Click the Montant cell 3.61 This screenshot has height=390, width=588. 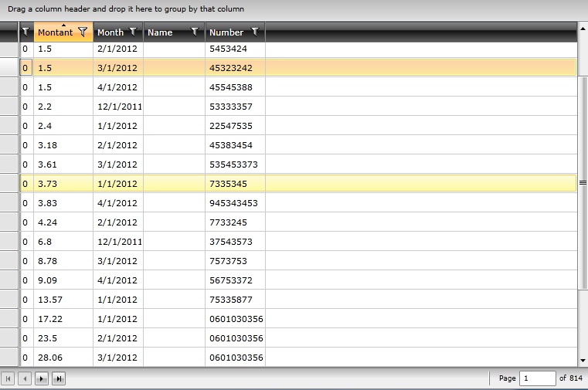point(63,164)
